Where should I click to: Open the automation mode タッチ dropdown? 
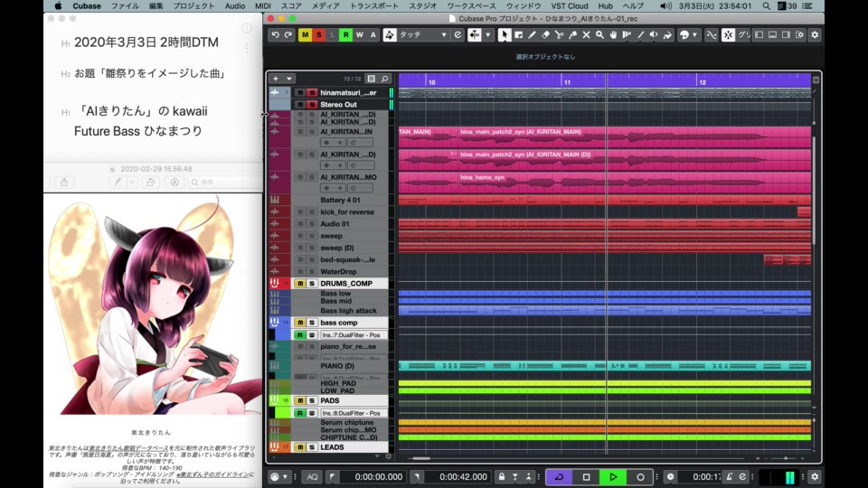click(x=423, y=35)
